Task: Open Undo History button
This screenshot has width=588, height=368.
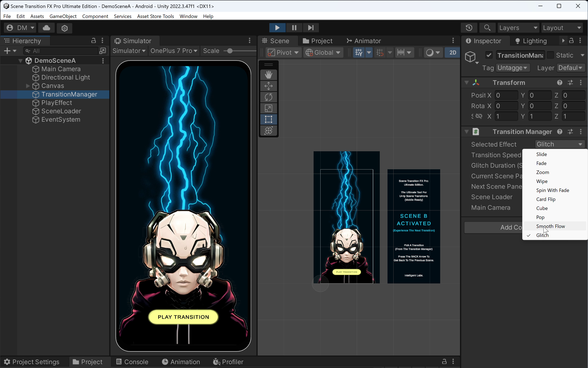Action: (x=469, y=28)
